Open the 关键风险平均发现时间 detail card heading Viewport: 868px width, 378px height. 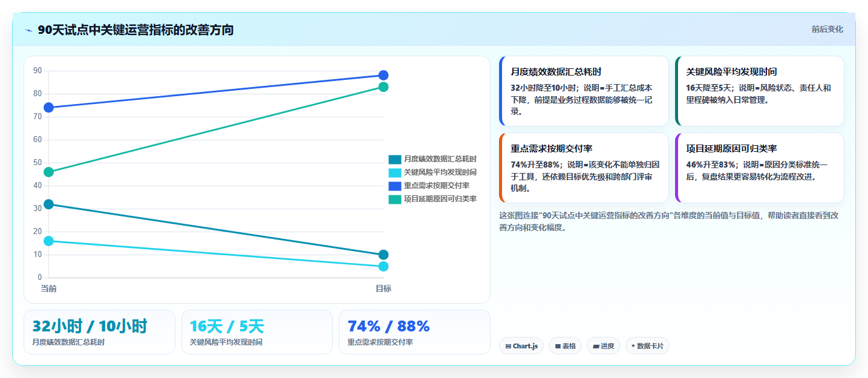(731, 71)
